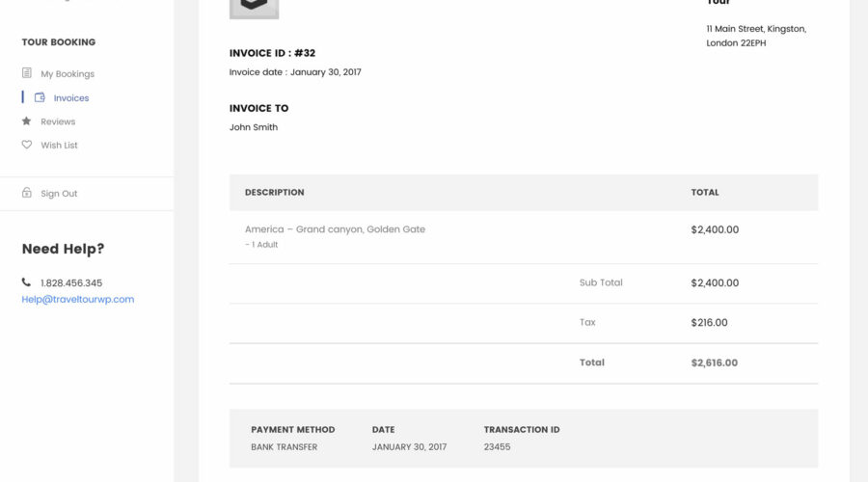Click the Help@traveltourwp.com email link
The height and width of the screenshot is (482, 868).
pos(78,299)
